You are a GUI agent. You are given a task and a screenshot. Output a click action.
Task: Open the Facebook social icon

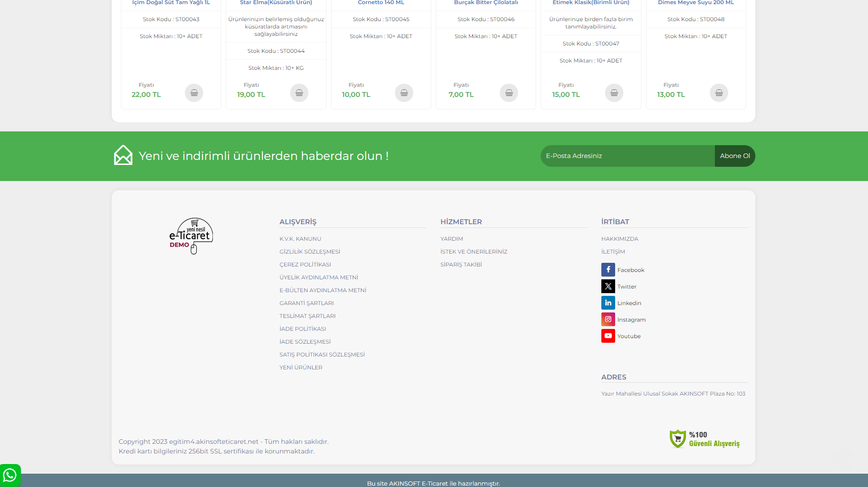coord(608,270)
